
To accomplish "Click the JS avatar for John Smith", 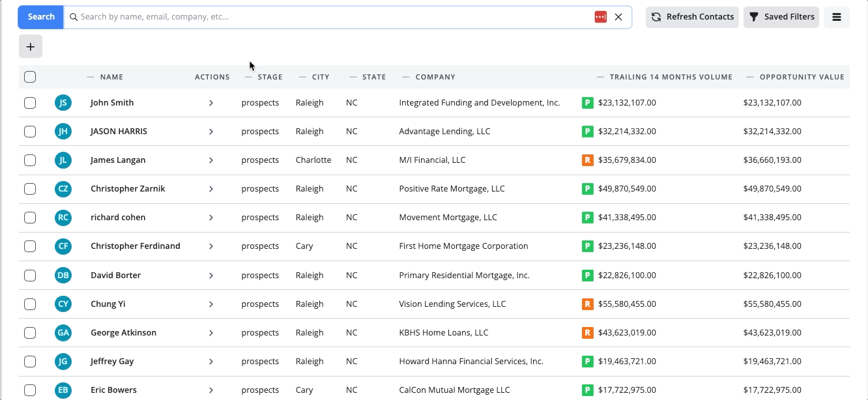I will 63,102.
